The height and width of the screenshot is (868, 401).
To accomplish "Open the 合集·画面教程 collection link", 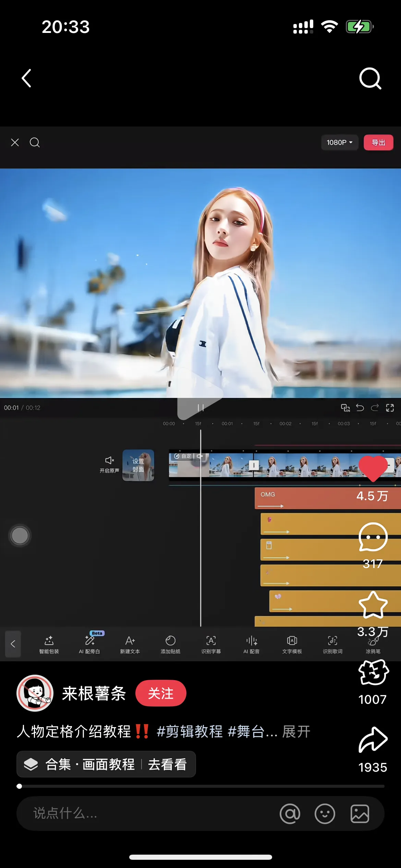I will click(106, 764).
